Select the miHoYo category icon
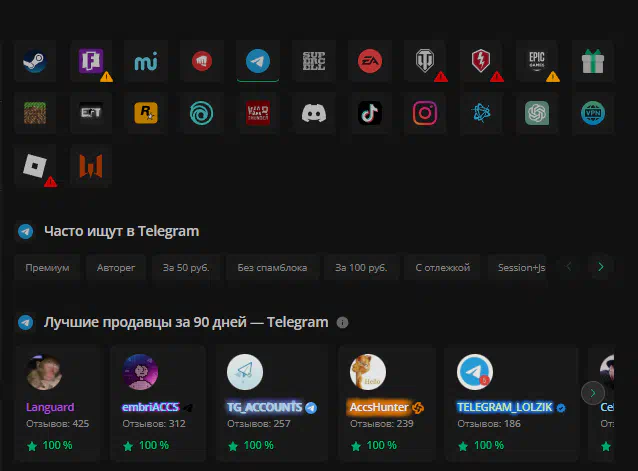 point(146,61)
